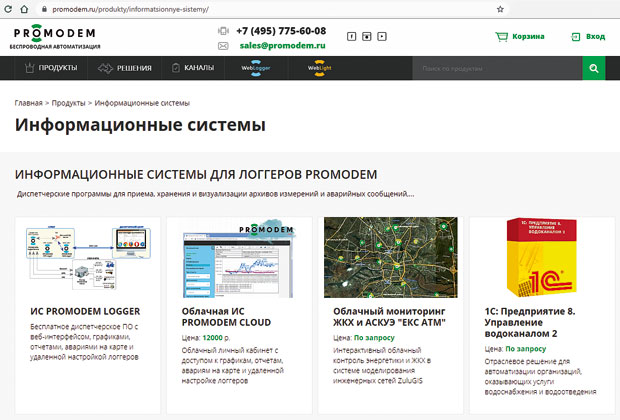Image resolution: width=620 pixels, height=420 pixels.
Task: Go to the browser home page icon
Action: point(24,9)
